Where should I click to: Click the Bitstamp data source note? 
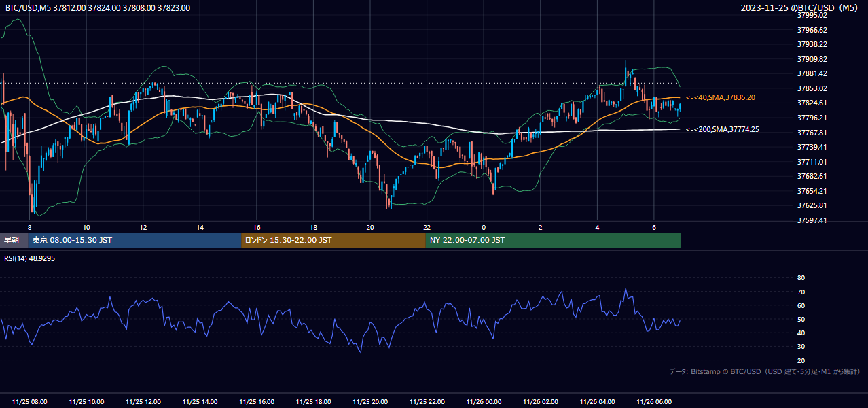pos(765,371)
